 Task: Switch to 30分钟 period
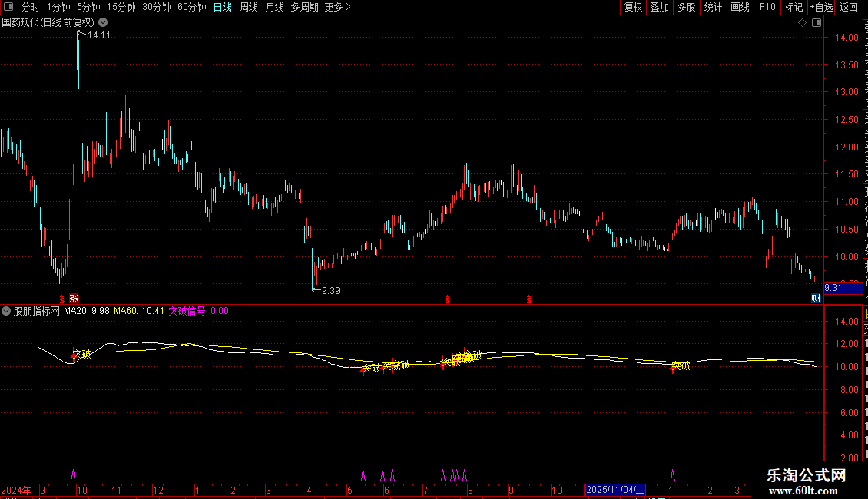157,7
